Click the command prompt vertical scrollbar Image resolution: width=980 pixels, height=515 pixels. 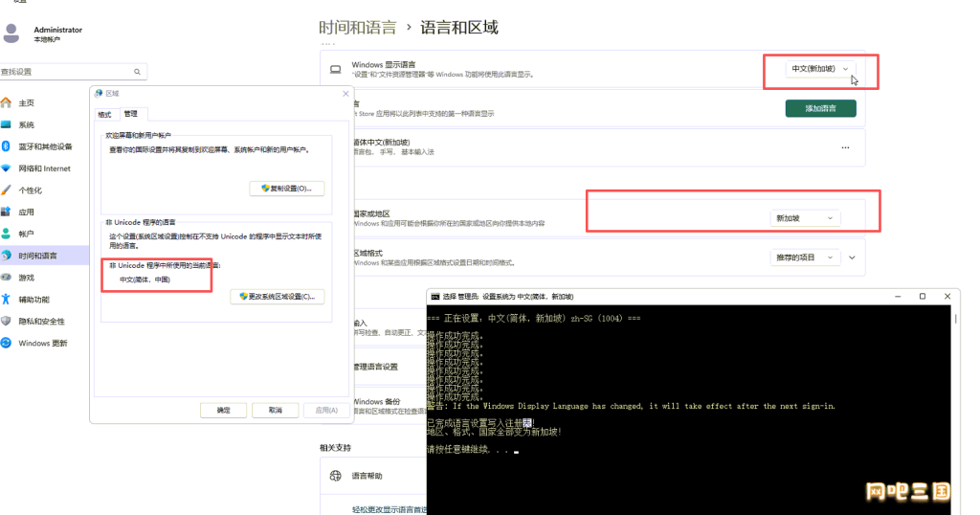956,319
